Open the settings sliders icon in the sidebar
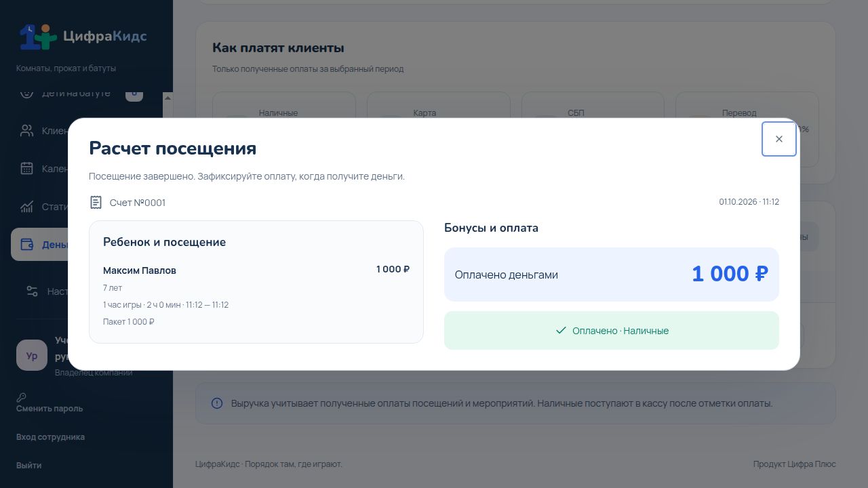 32,291
